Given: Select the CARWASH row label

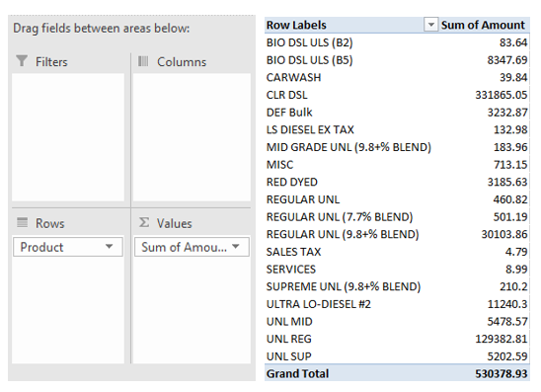Looking at the screenshot, I should tap(293, 77).
